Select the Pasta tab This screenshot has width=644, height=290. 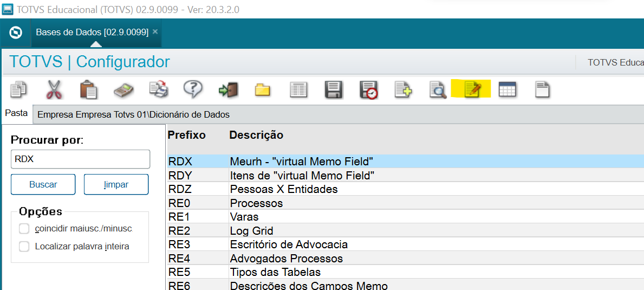[17, 113]
